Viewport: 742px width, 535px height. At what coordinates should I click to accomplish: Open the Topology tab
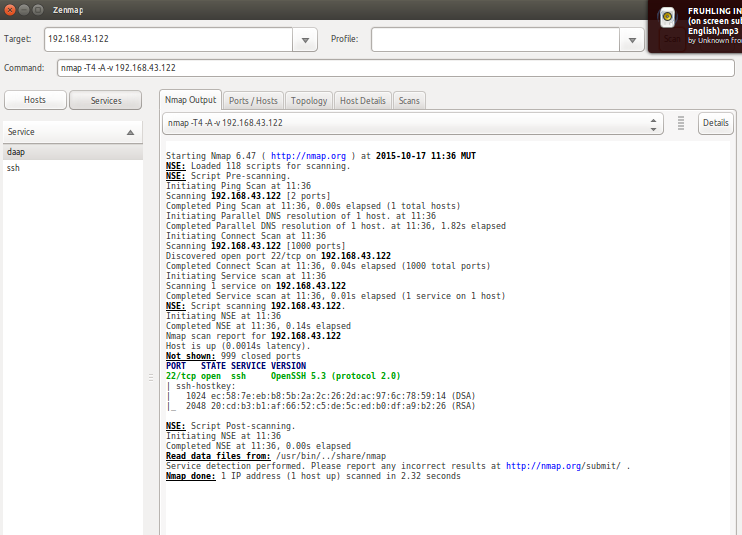click(309, 101)
